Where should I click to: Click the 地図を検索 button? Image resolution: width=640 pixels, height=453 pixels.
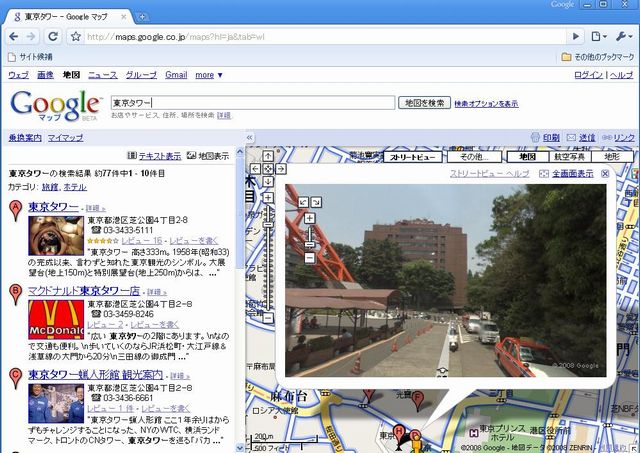coord(424,103)
